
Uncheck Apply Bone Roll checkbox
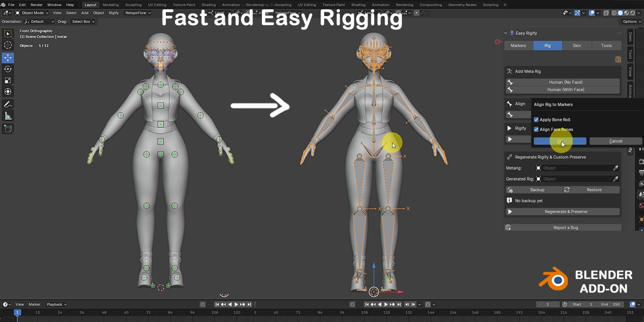(536, 120)
